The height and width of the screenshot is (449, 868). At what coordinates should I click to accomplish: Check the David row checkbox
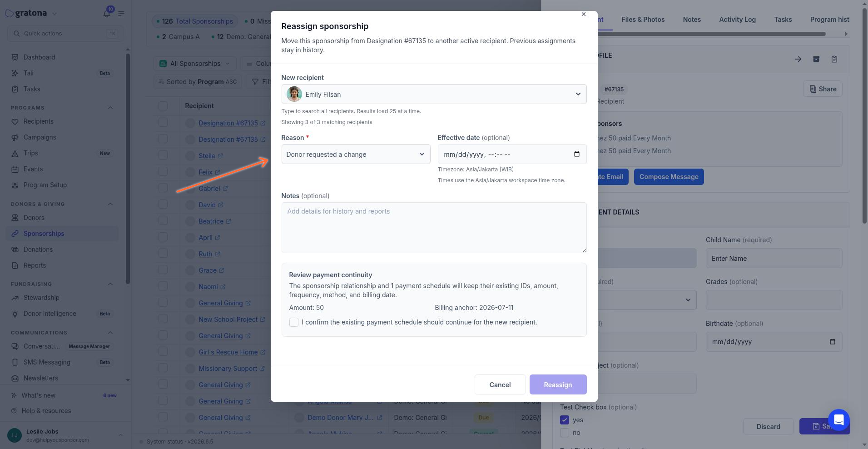[x=163, y=204]
